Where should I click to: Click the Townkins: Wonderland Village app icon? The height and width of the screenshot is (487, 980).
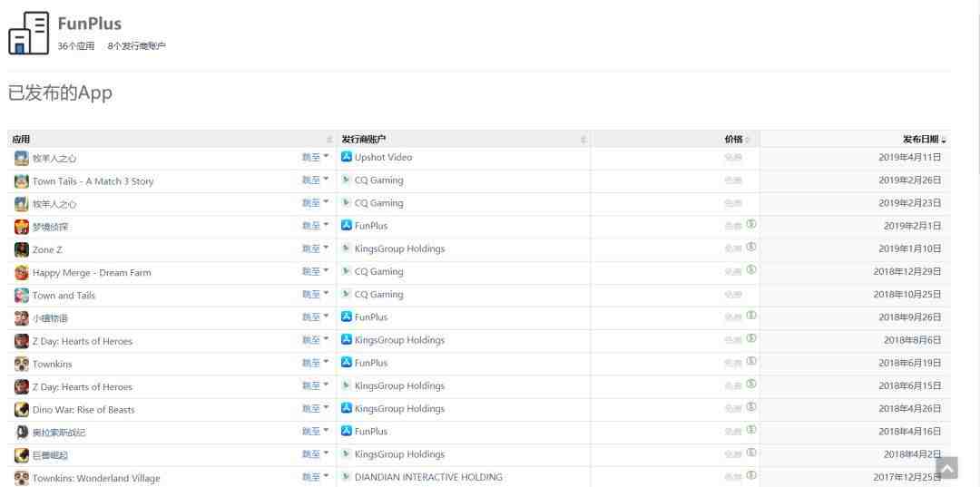point(22,478)
